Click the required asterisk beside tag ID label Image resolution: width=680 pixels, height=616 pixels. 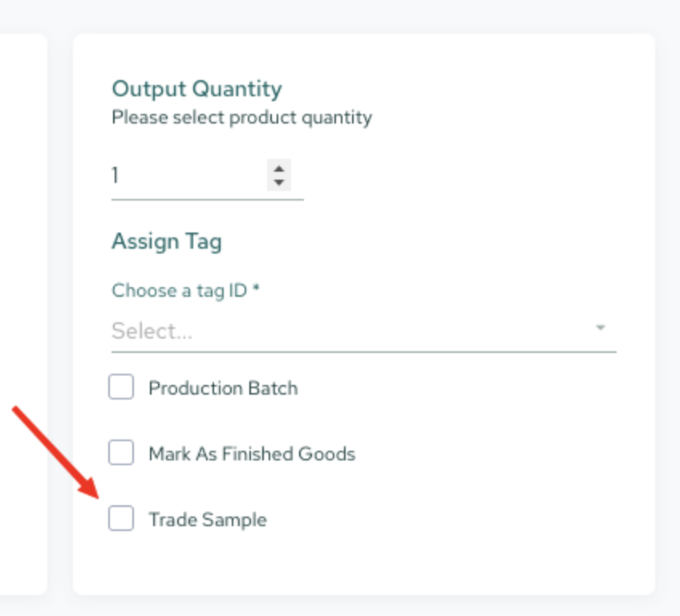pyautogui.click(x=256, y=287)
